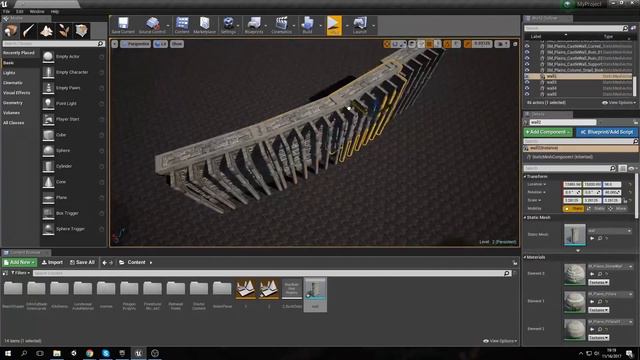Open the Content browser toolbar icon
Viewport: 640px width, 360px height.
coord(182,24)
